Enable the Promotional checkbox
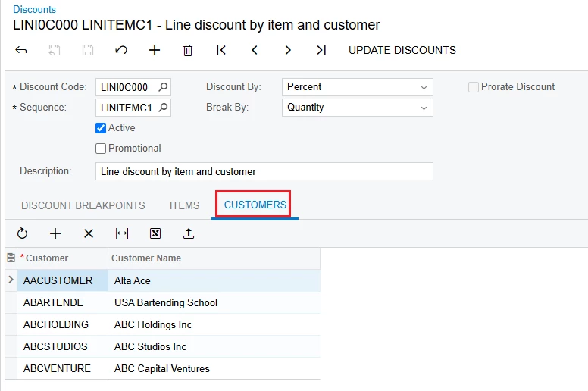The image size is (588, 391). click(x=101, y=149)
